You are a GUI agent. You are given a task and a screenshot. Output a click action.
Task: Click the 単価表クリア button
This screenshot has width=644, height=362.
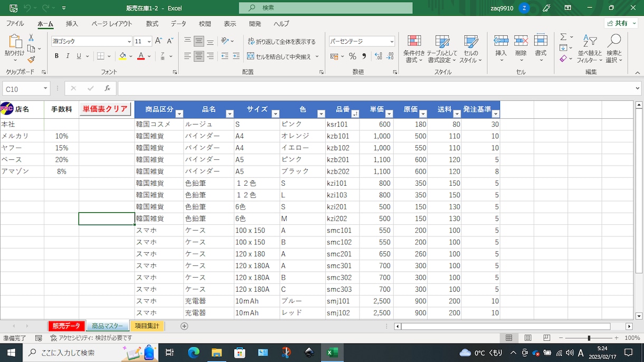pyautogui.click(x=105, y=109)
